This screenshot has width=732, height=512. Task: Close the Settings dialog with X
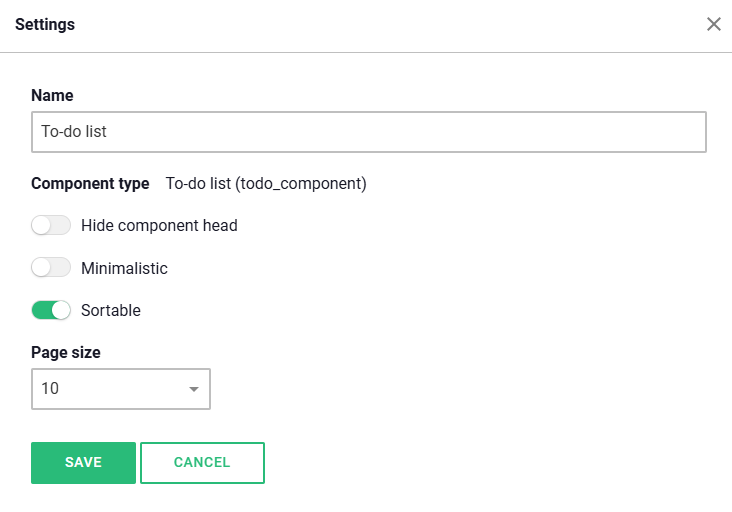[714, 24]
